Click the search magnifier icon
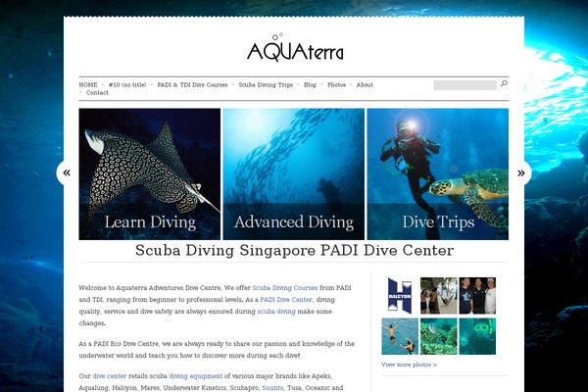Viewport: 588px width, 392px height. point(504,83)
